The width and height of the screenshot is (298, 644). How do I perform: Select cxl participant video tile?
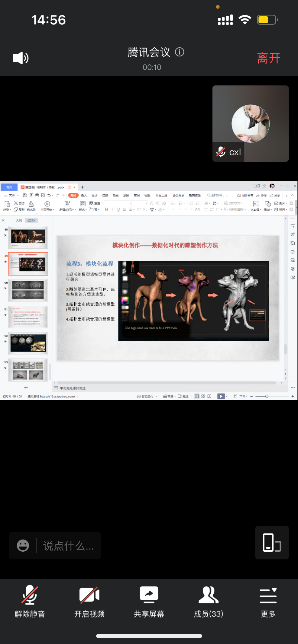[251, 123]
